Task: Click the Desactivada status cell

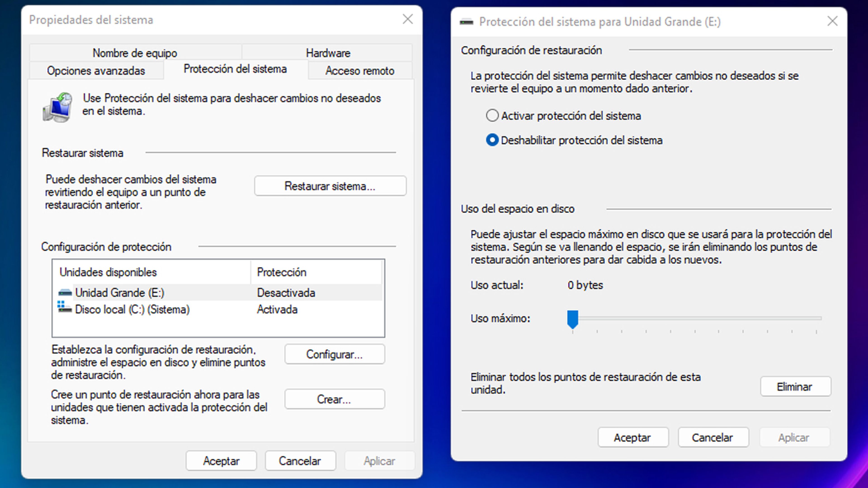Action: [x=286, y=293]
